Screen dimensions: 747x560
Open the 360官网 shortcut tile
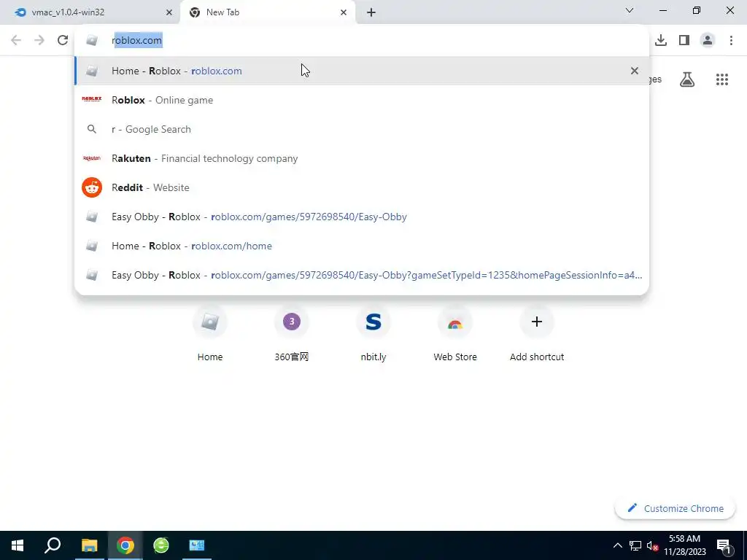click(x=292, y=334)
